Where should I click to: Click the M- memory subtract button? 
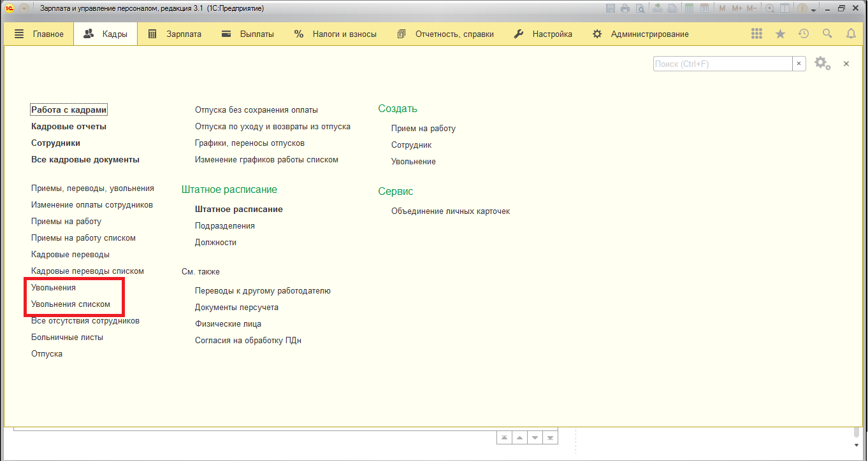click(752, 8)
